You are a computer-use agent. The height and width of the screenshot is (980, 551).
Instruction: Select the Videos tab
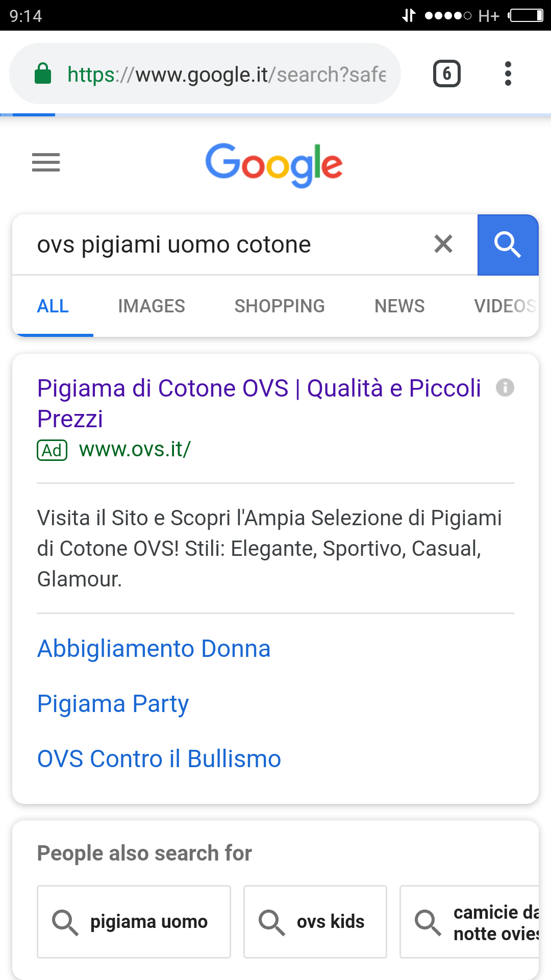[504, 306]
